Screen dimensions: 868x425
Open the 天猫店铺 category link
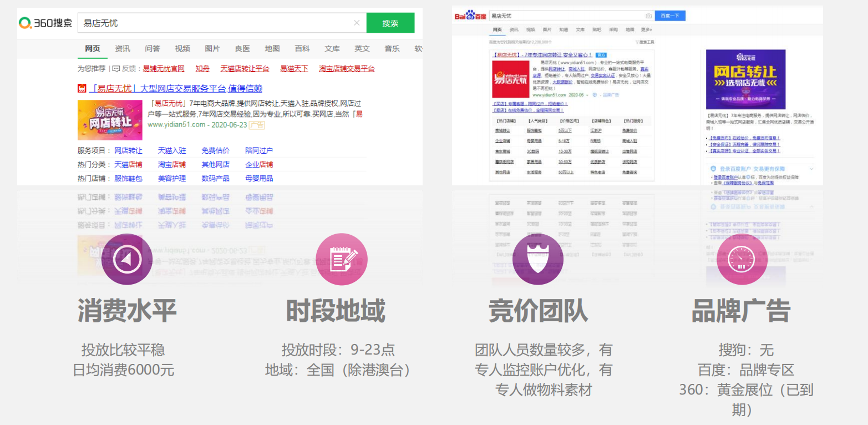[128, 165]
